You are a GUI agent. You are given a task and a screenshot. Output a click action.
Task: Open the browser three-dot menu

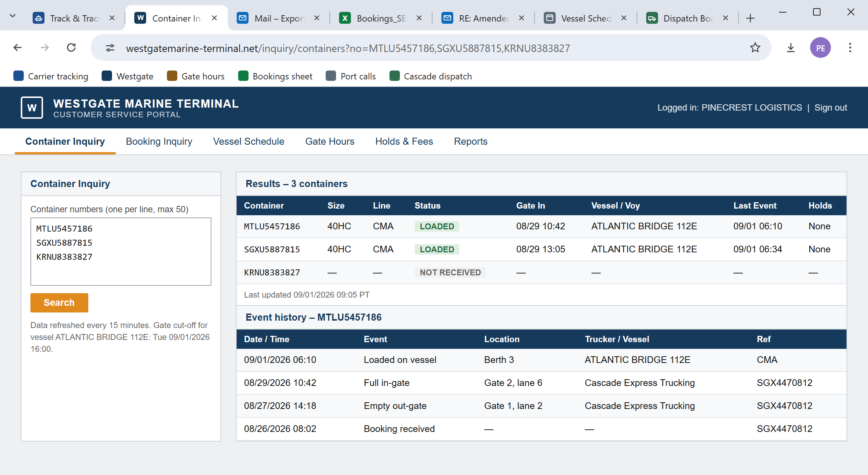[850, 48]
